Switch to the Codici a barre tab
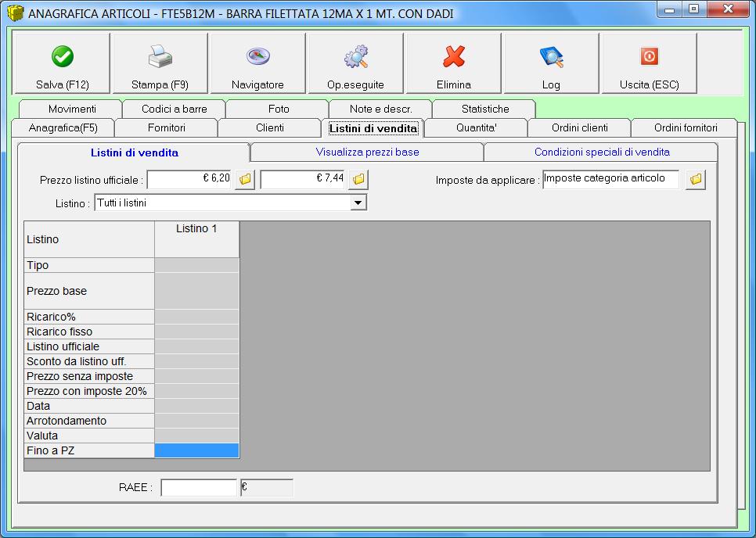The height and width of the screenshot is (538, 756). (174, 109)
